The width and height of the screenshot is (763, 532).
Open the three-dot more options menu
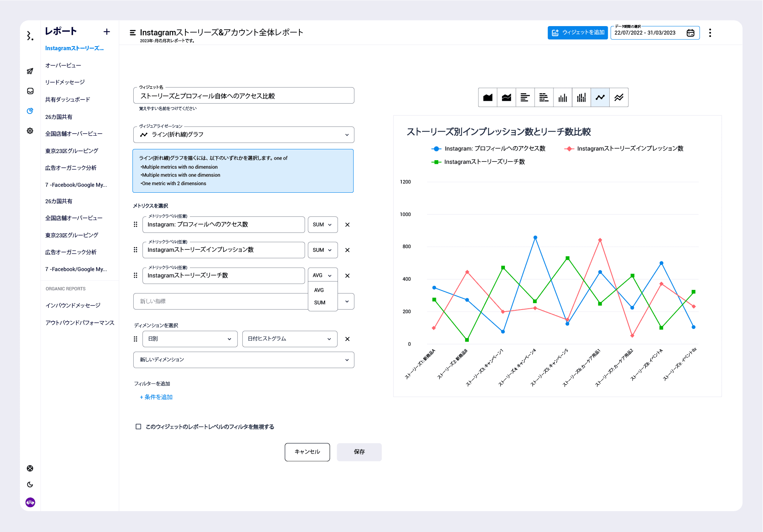pos(710,33)
